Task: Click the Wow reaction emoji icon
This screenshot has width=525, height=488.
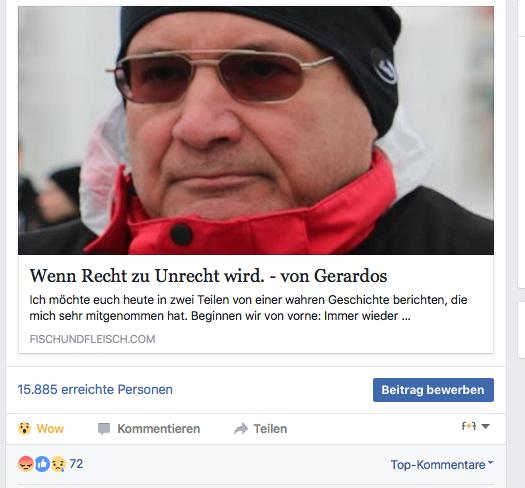Action: 24,428
